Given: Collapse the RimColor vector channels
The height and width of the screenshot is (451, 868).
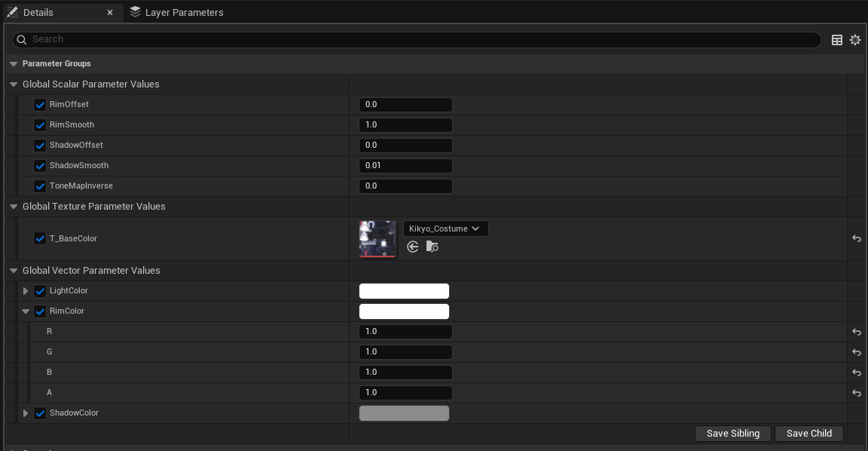Looking at the screenshot, I should coord(26,311).
